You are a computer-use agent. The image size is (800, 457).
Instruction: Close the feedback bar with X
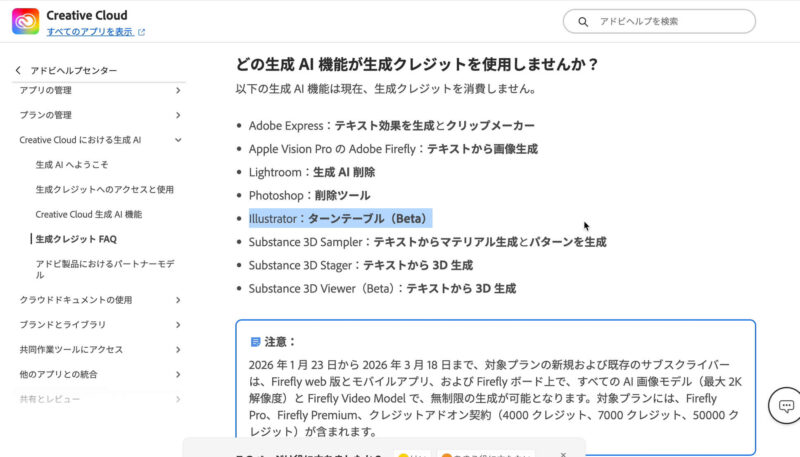click(x=563, y=454)
